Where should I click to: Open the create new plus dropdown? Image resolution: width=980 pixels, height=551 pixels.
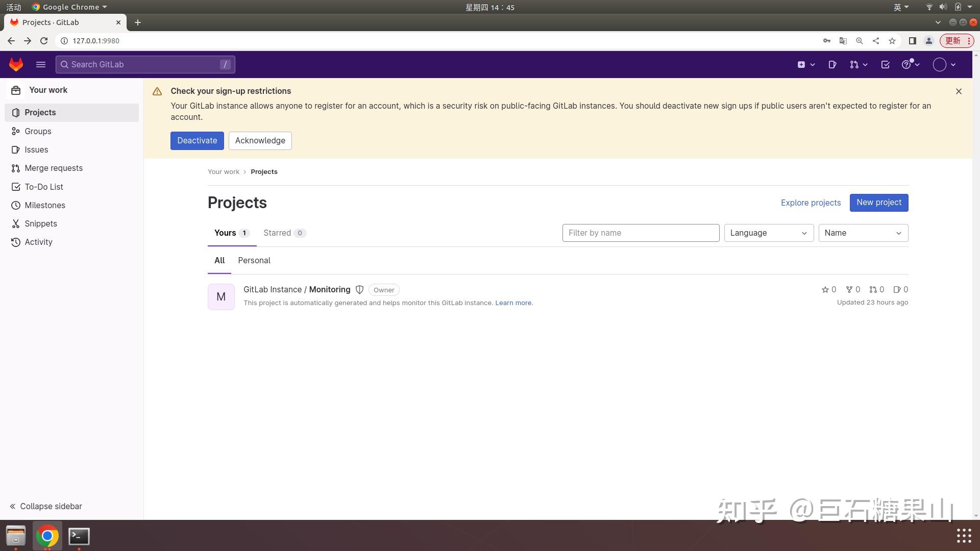coord(806,64)
